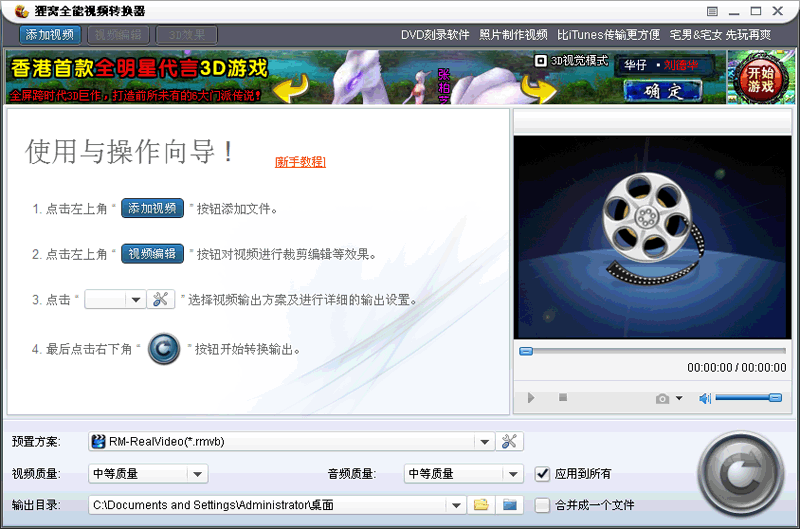
Task: Open the 输出目录 path dropdown
Action: click(x=456, y=505)
